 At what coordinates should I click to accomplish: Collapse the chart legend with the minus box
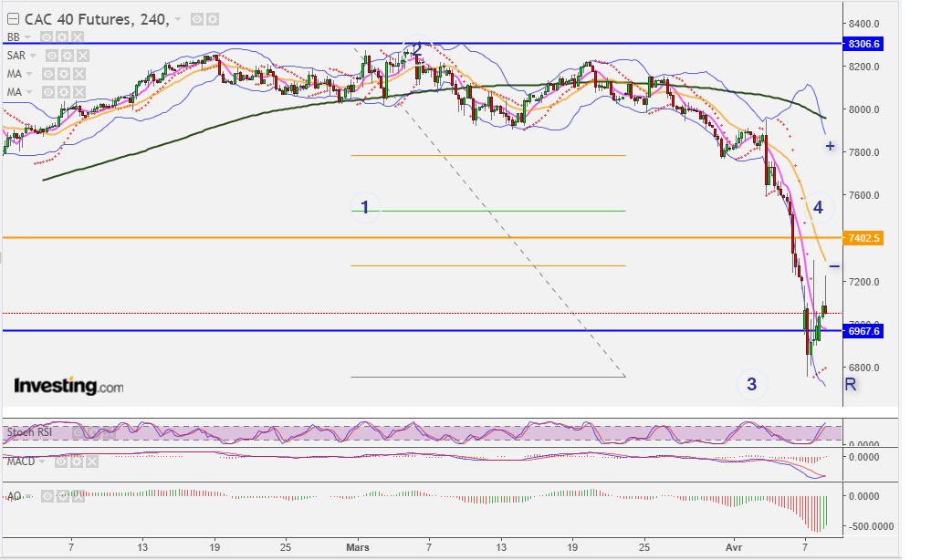tap(13, 19)
